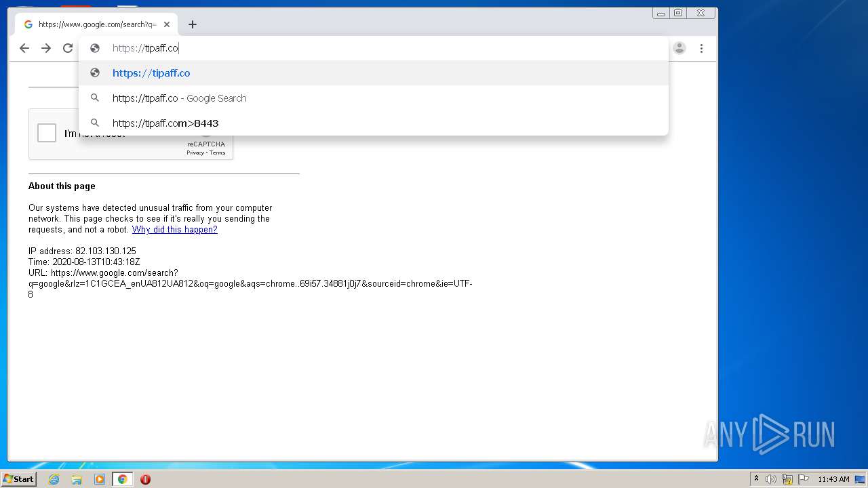This screenshot has height=488, width=868.
Task: Open Windows Media Player on the taskbar
Action: 100,479
